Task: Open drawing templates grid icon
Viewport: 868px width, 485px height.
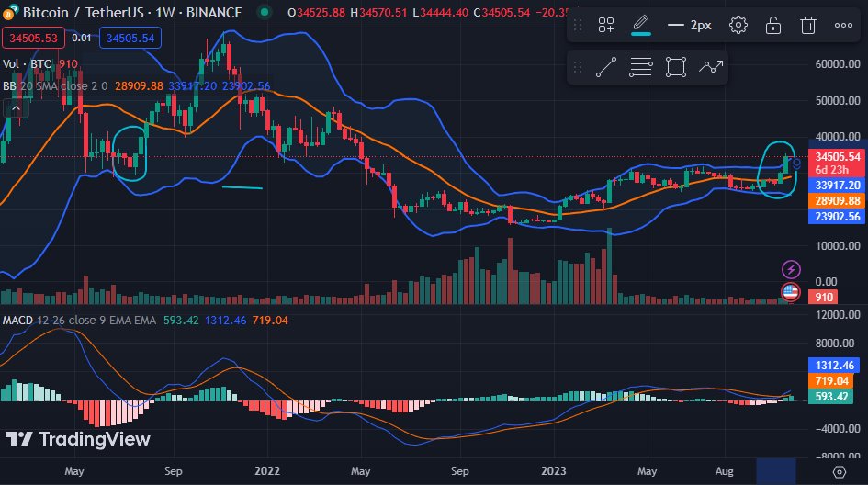Action: click(x=606, y=25)
